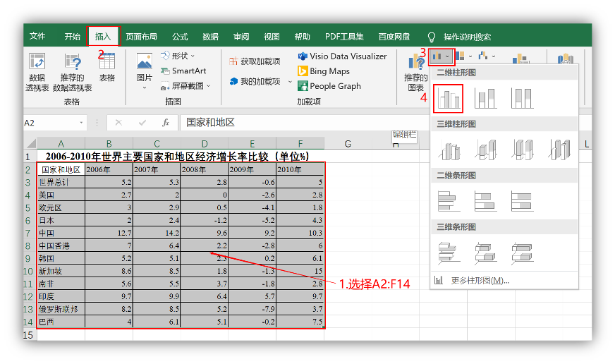Viewport: 615px width, 364px height.
Task: Click the select-all corner triangle
Action: click(30, 144)
